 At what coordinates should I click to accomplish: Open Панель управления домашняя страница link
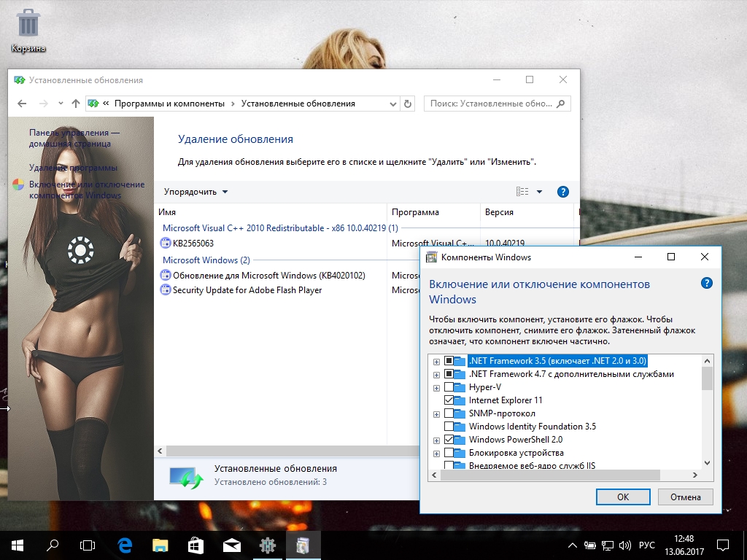74,138
